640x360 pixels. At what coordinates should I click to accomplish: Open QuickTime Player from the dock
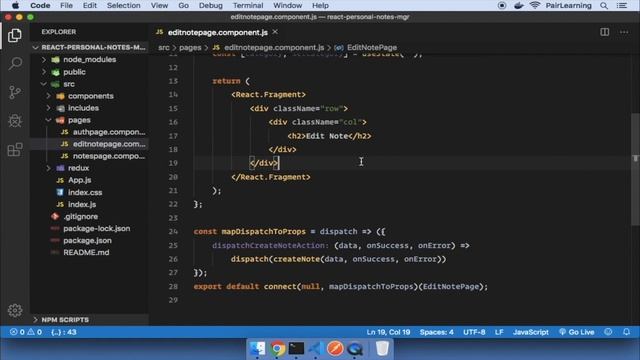355,349
